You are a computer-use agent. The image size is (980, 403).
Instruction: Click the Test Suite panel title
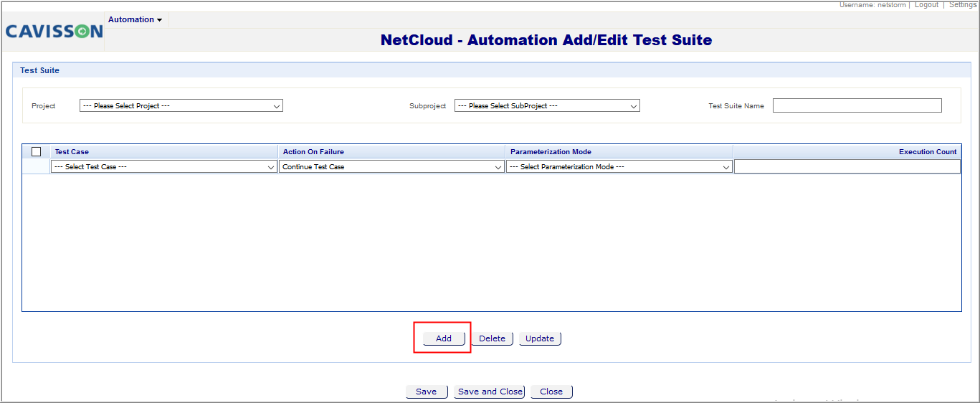(40, 70)
